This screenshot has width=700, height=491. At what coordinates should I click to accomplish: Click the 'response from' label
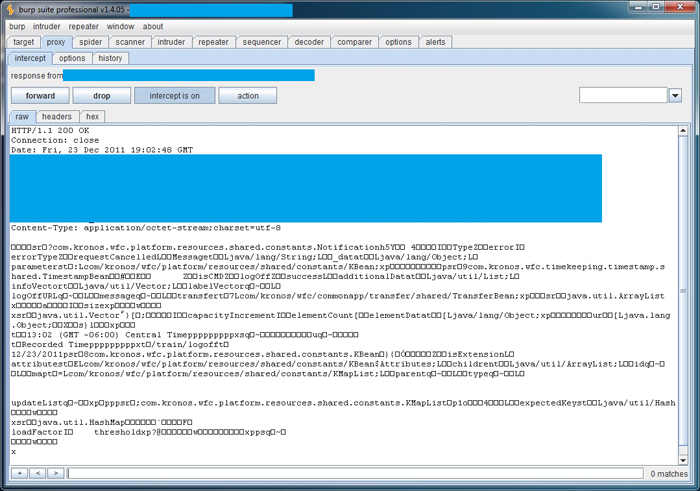37,75
